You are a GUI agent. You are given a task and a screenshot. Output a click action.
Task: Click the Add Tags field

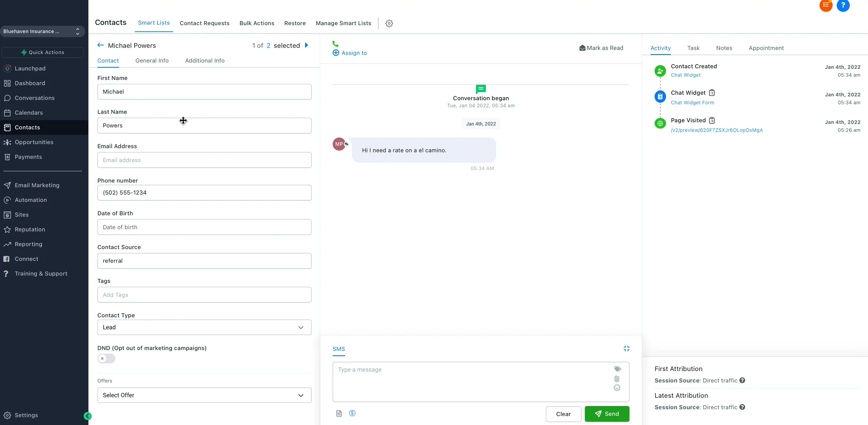[204, 295]
